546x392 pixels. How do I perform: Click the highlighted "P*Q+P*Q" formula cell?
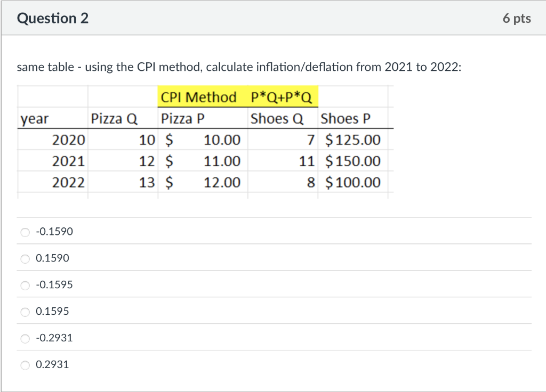click(283, 97)
